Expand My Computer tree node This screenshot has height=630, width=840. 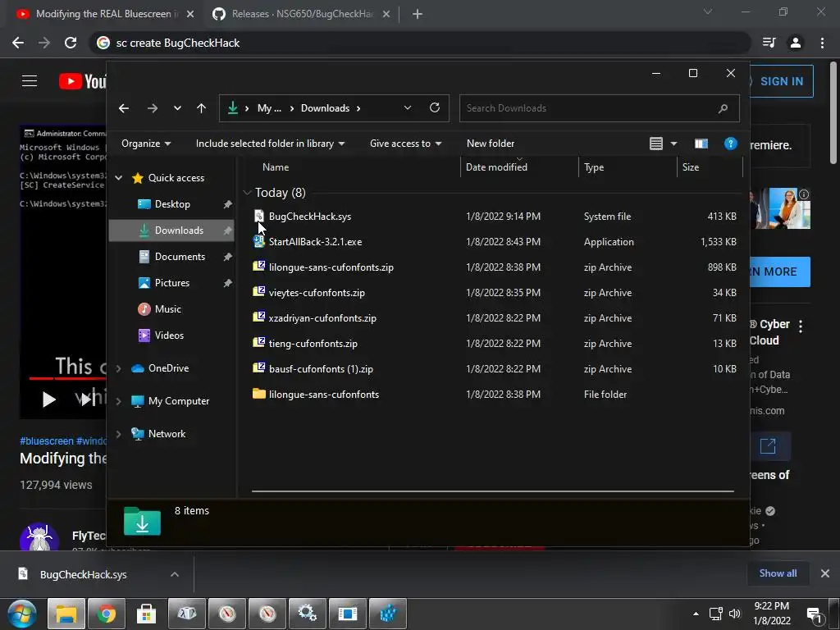pos(118,401)
